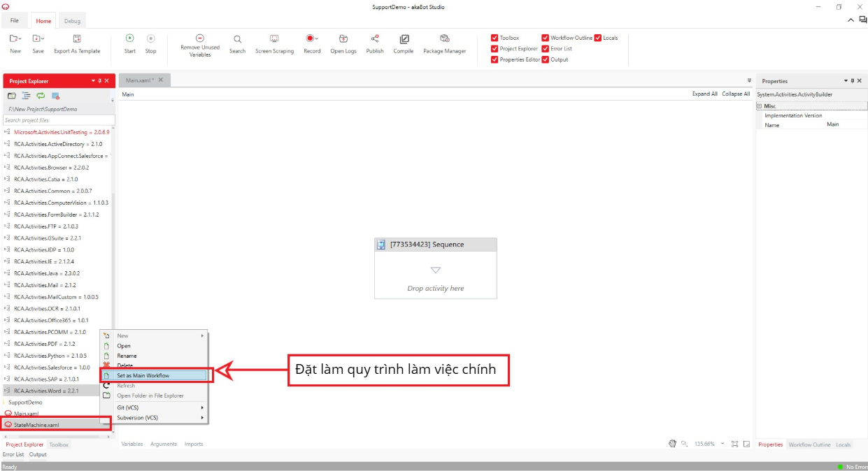This screenshot has width=868, height=471.
Task: Close the Properties panel
Action: click(860, 81)
